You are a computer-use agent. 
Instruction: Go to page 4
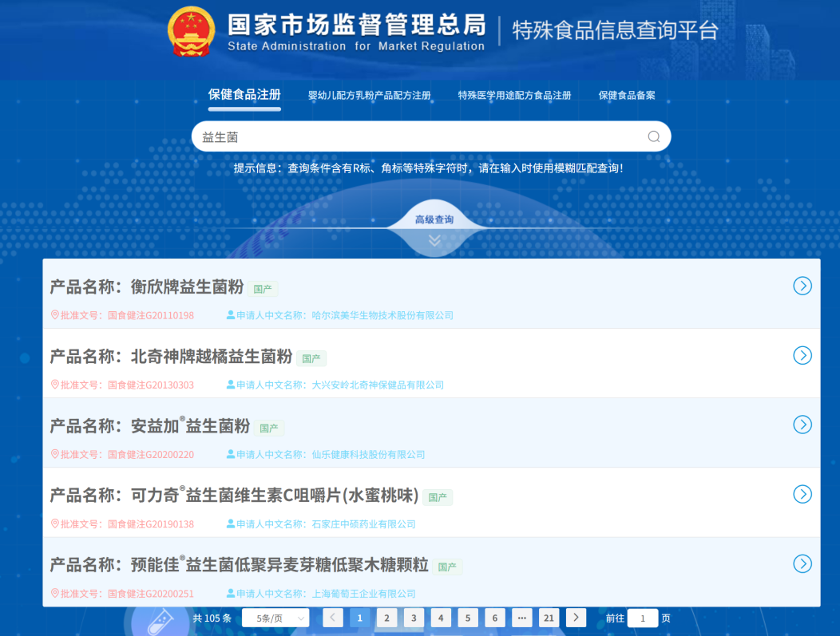tap(441, 618)
